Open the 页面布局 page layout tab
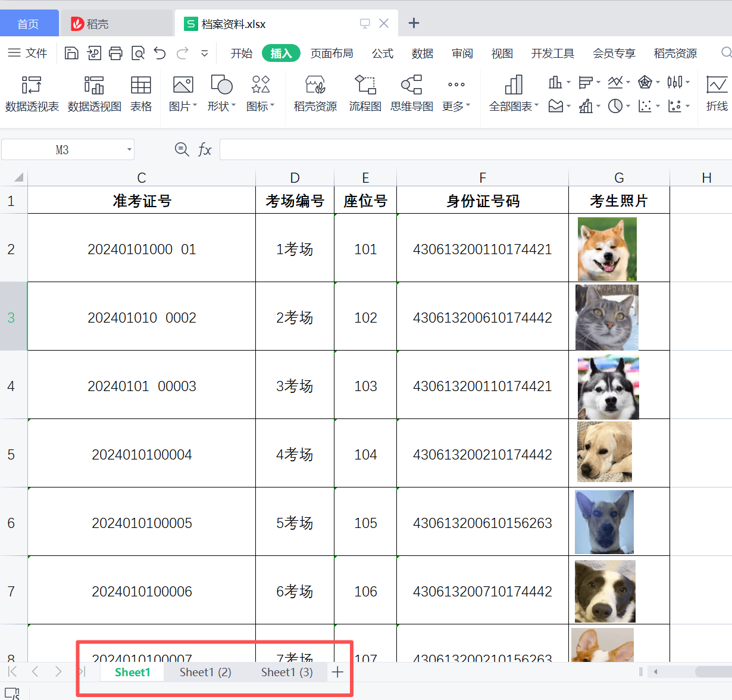 tap(331, 54)
